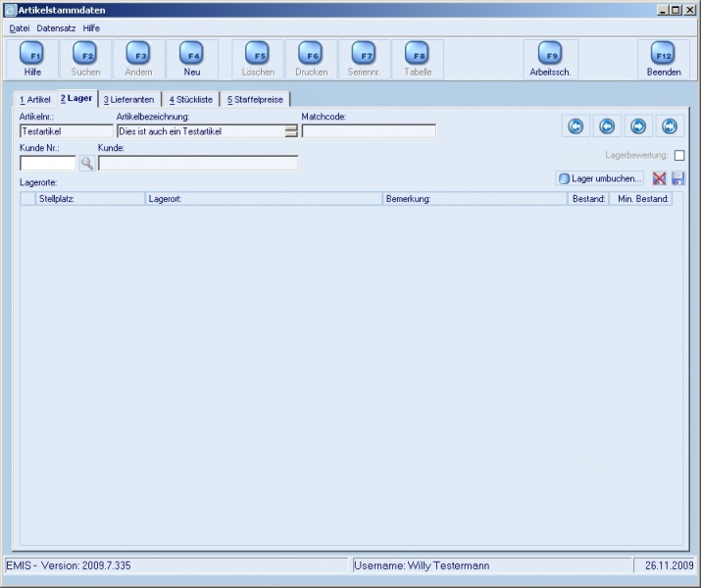701x588 pixels.
Task: Switch to the 3 Lieferanten tab
Action: (x=128, y=100)
